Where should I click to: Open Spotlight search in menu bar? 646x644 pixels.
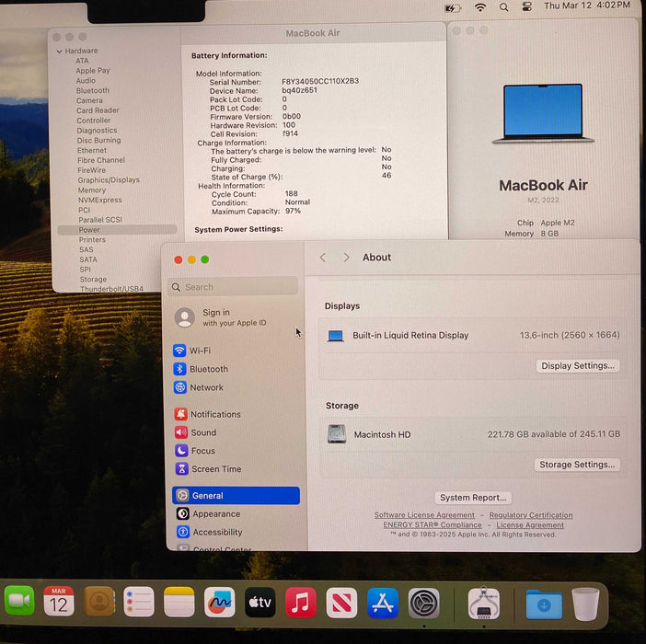[x=503, y=7]
